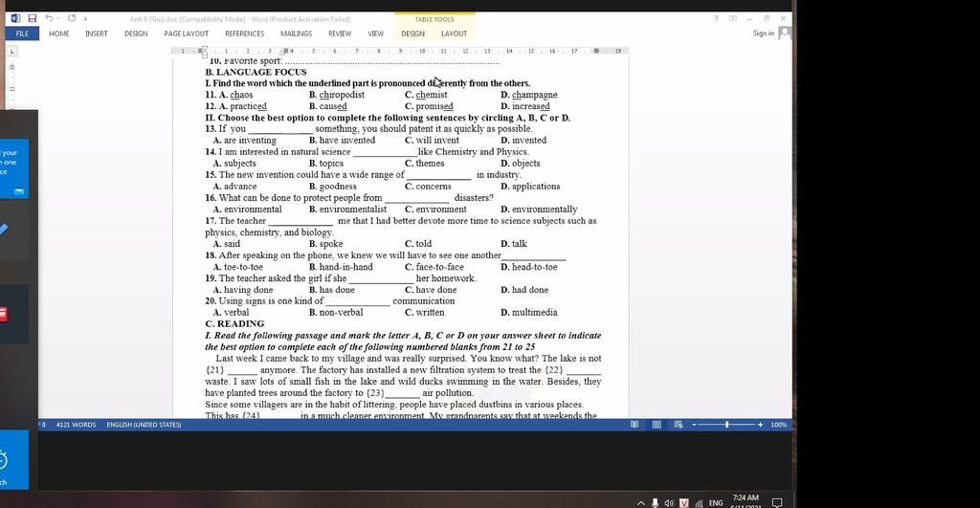This screenshot has height=508, width=980.
Task: Open zoom dialog via 100% level
Action: click(x=778, y=424)
